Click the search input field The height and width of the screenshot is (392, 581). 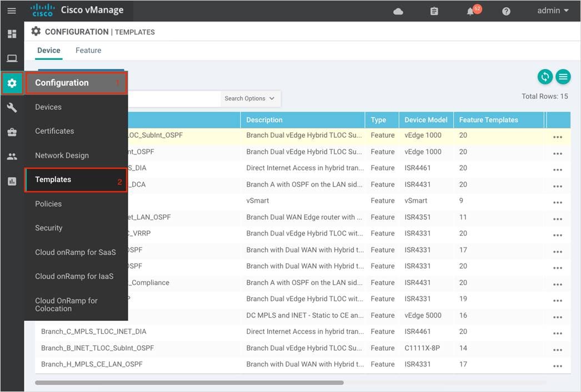[174, 99]
